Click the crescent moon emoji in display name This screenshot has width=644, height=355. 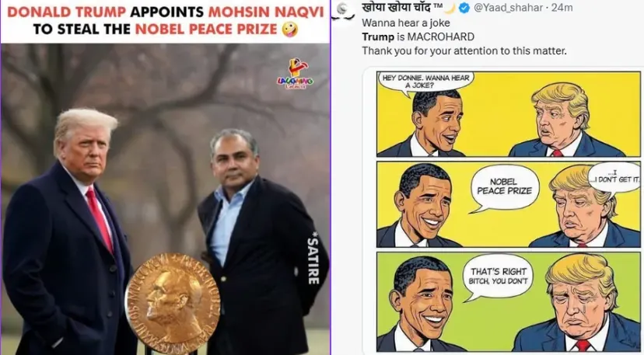(450, 8)
